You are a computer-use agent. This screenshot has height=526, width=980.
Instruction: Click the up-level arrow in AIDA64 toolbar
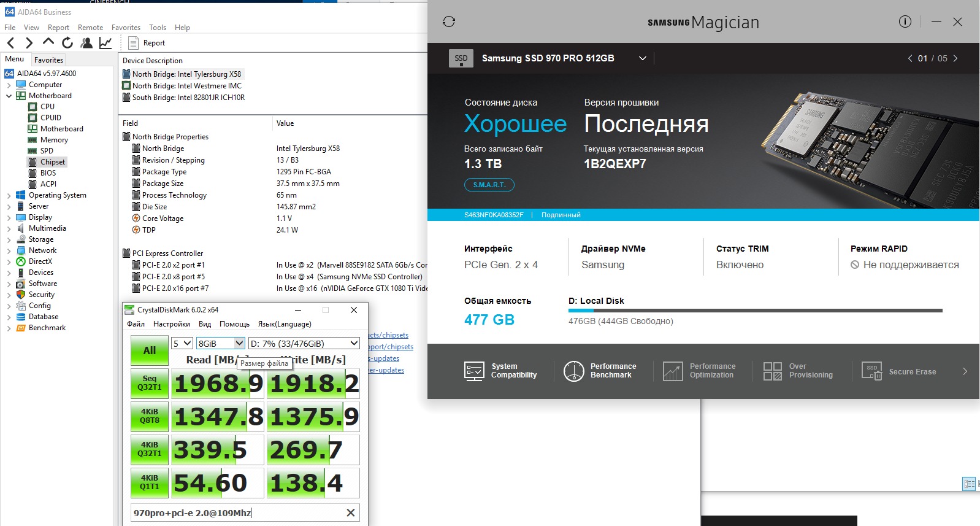coord(48,42)
